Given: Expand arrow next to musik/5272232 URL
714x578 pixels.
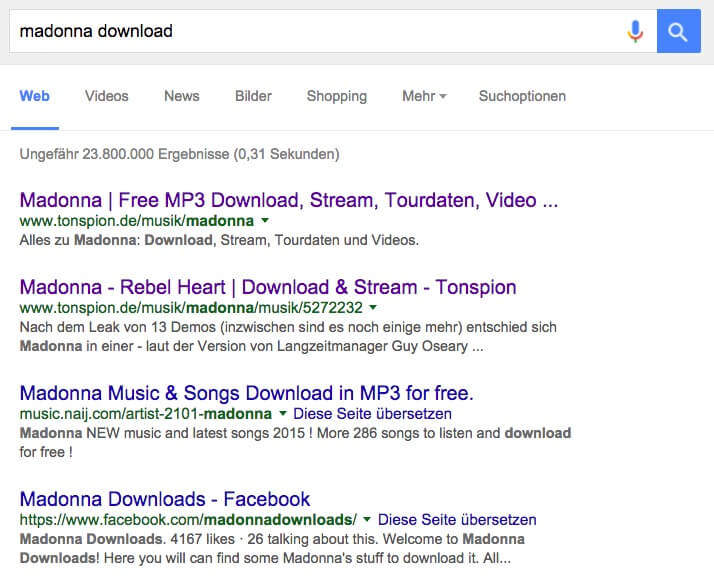Looking at the screenshot, I should (x=373, y=308).
